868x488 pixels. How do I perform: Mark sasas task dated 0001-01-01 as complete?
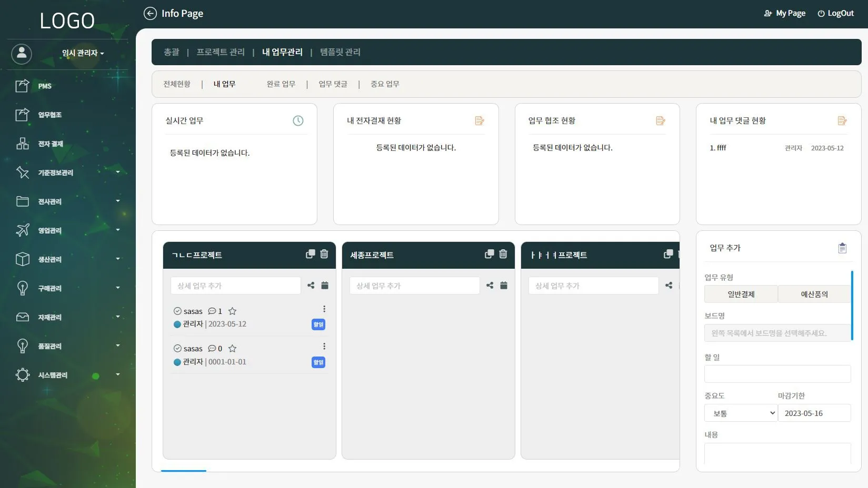pos(177,349)
